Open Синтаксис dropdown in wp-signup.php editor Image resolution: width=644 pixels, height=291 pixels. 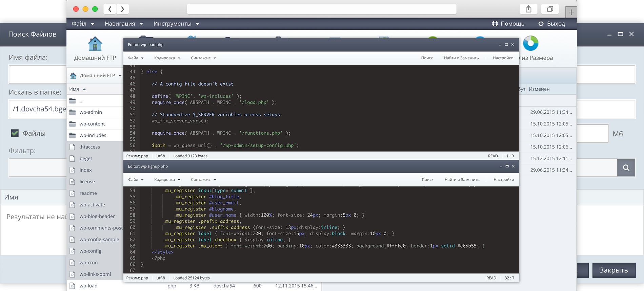[x=203, y=180]
